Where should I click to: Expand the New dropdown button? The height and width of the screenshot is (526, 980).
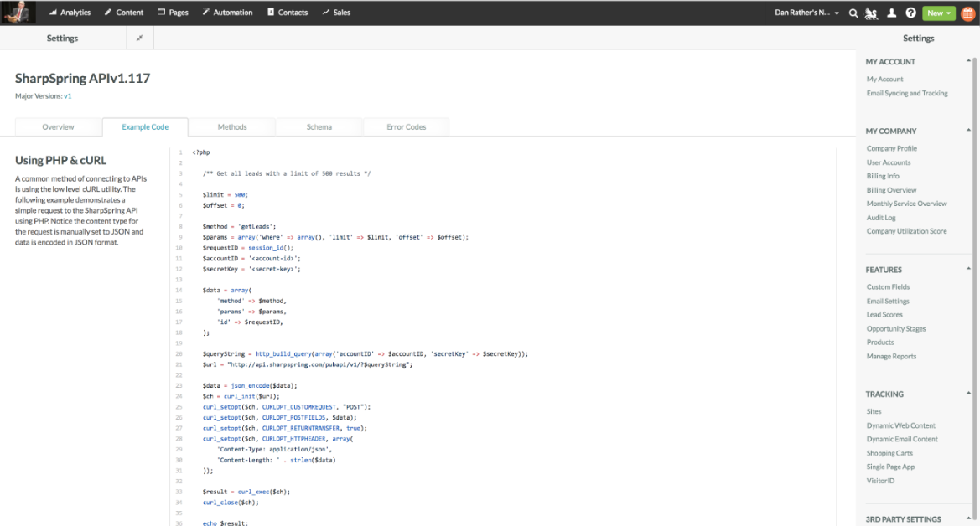[x=938, y=13]
